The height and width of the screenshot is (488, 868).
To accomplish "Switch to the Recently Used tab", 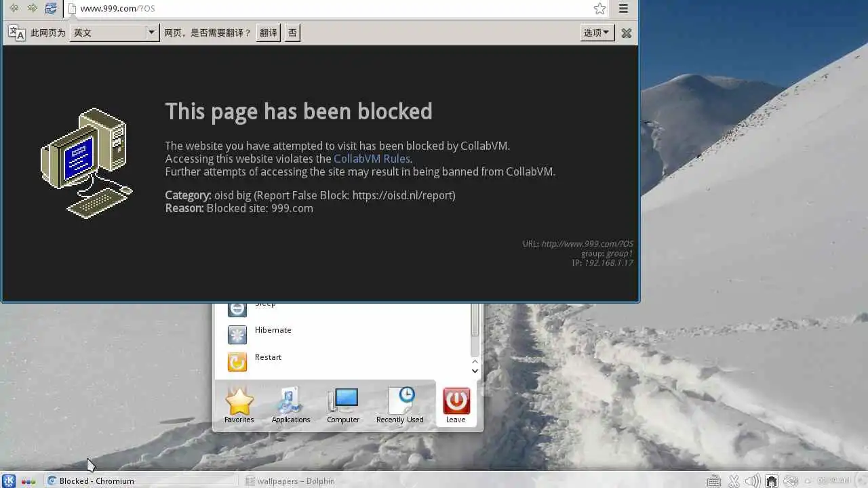I will 399,405.
